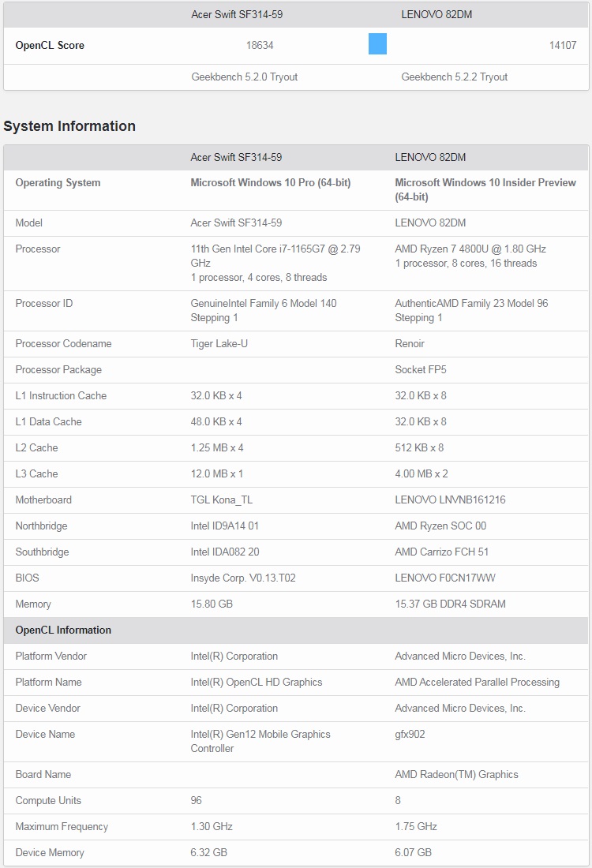592x868 pixels.
Task: Click the Acer OpenCL score 18634
Action: click(260, 46)
